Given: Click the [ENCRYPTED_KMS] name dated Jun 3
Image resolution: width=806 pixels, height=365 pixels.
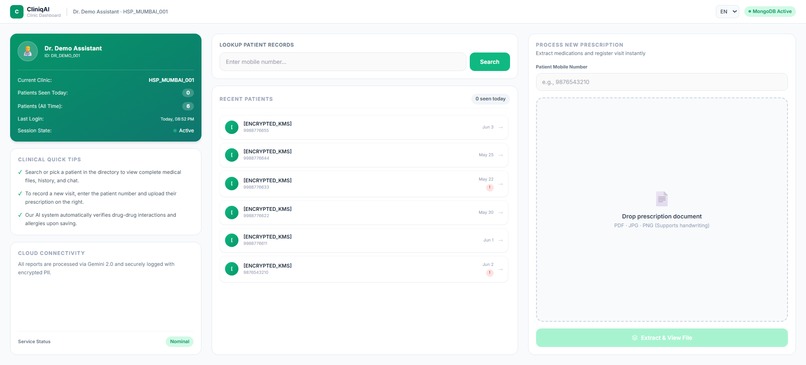Looking at the screenshot, I should coord(267,124).
